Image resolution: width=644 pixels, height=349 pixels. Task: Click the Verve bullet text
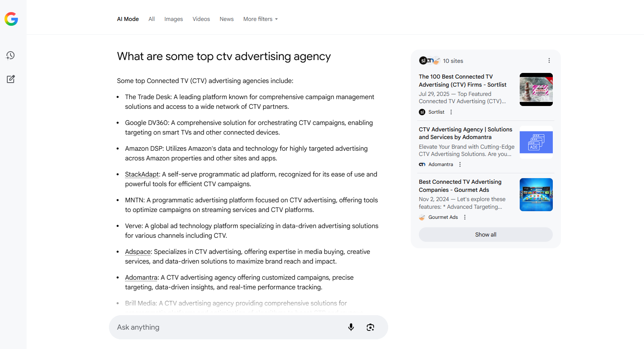pyautogui.click(x=252, y=231)
